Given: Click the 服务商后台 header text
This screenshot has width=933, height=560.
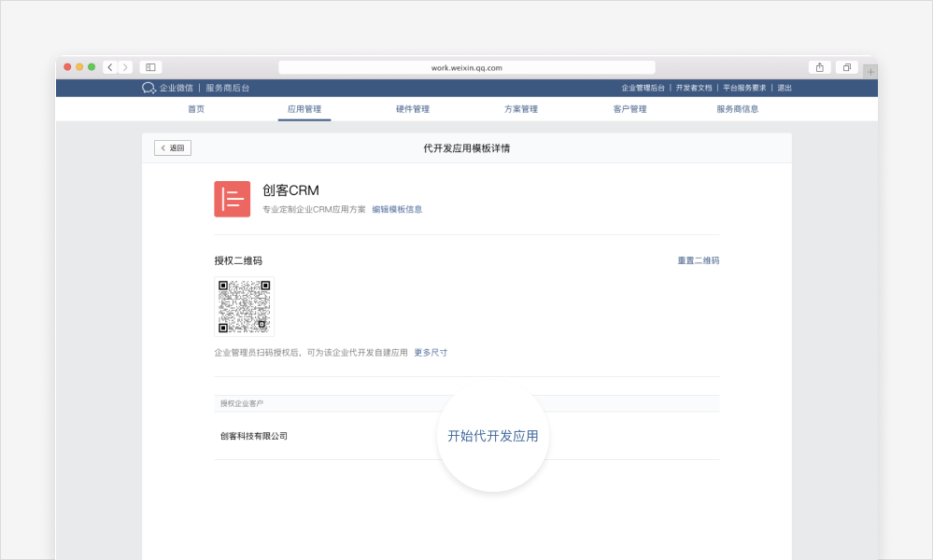Looking at the screenshot, I should click(227, 88).
